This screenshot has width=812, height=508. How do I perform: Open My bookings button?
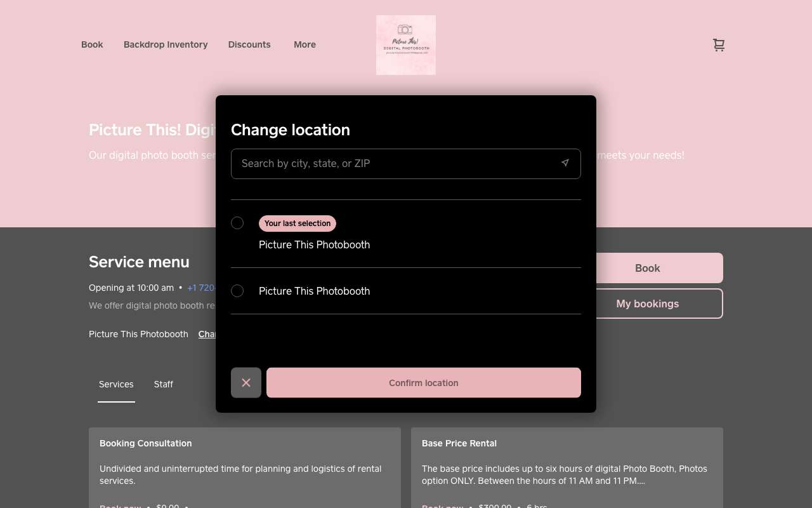click(648, 304)
